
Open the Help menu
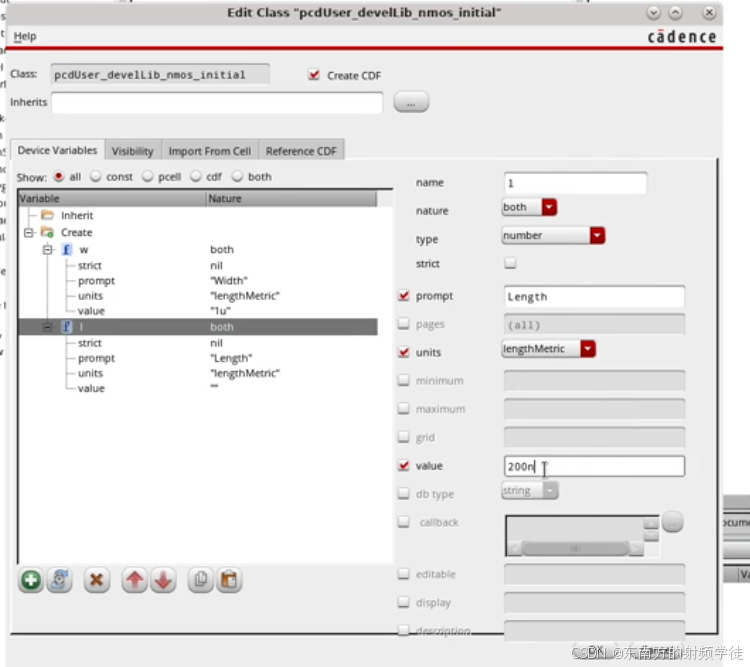(25, 36)
